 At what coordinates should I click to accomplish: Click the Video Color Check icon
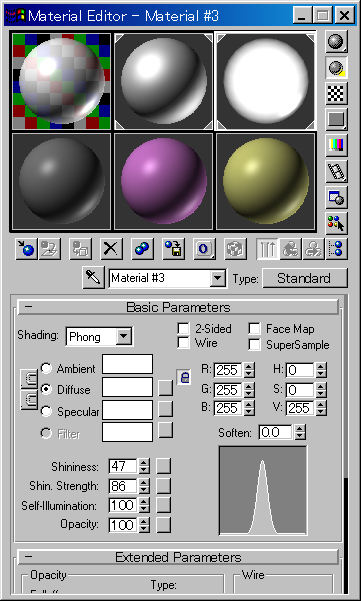tap(336, 145)
